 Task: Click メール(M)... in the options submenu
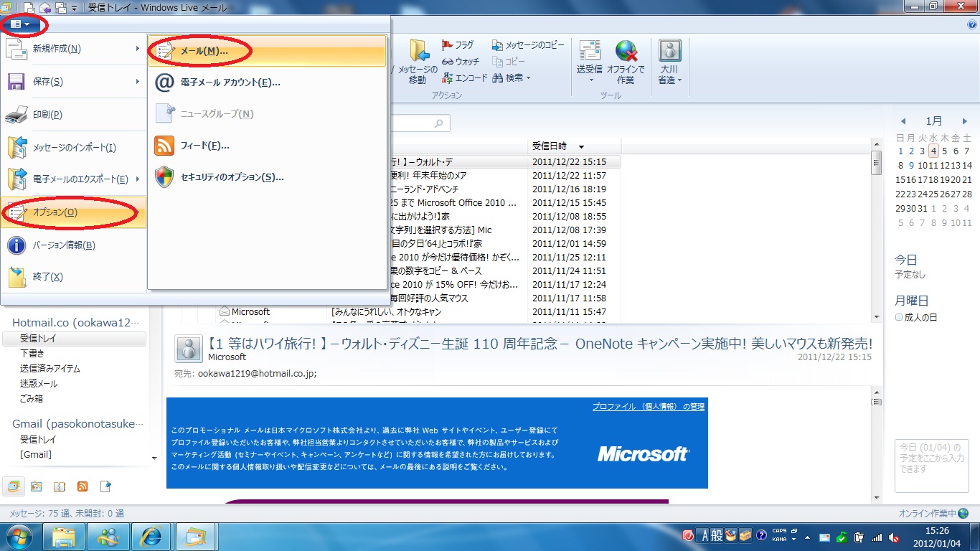(267, 51)
